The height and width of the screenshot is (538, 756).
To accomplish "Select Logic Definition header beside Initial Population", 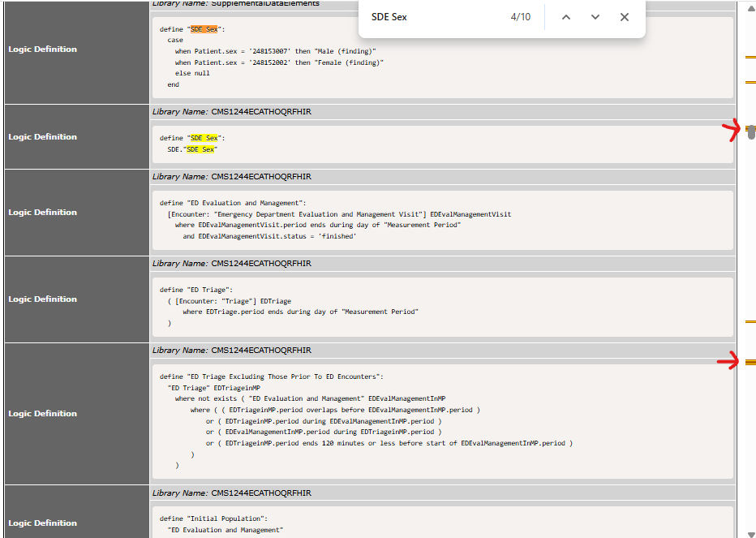I will click(x=42, y=523).
